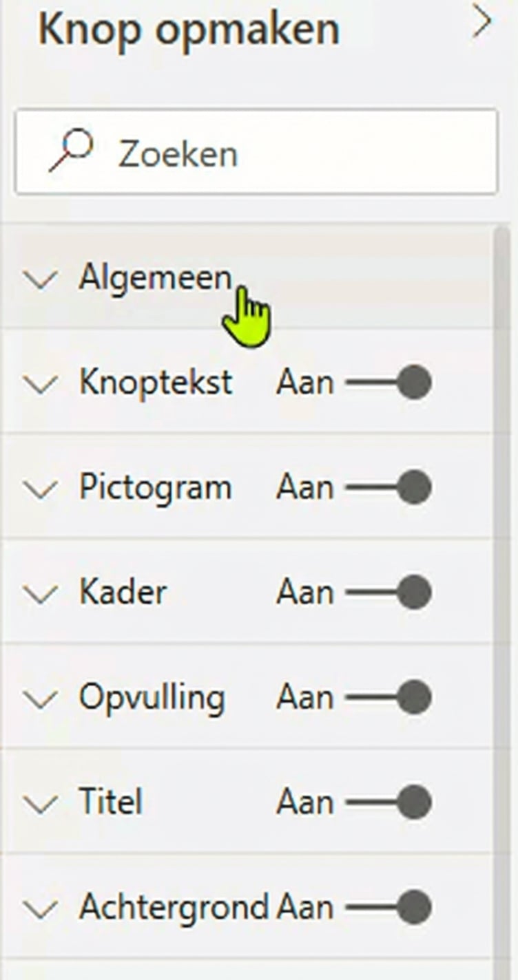Open the Titel settings chevron

(41, 802)
